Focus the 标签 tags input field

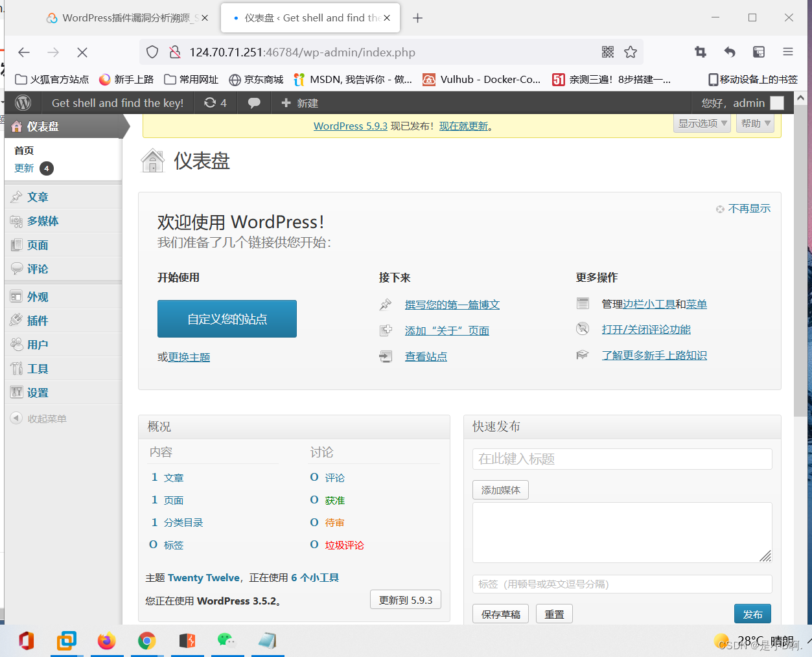click(622, 584)
